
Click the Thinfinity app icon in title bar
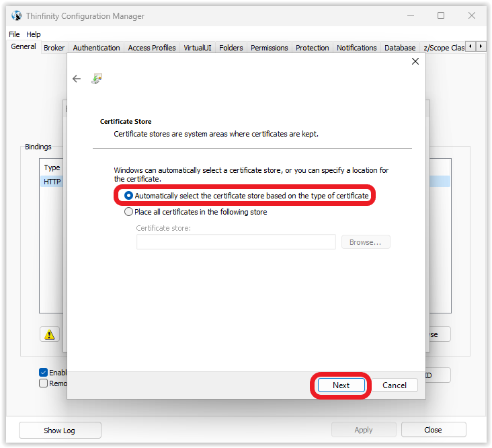(17, 15)
